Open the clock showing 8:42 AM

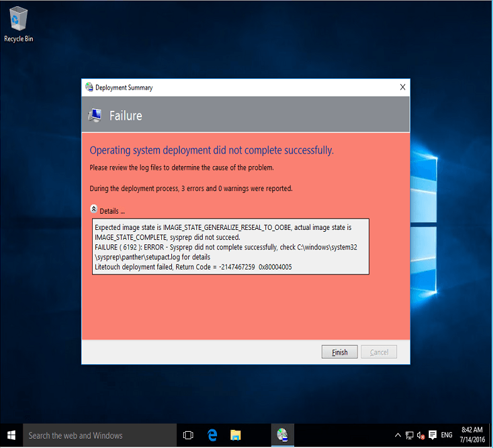click(472, 435)
